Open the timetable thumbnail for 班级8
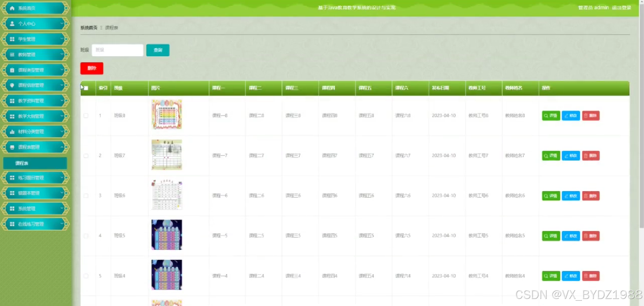The width and height of the screenshot is (644, 306). point(167,114)
